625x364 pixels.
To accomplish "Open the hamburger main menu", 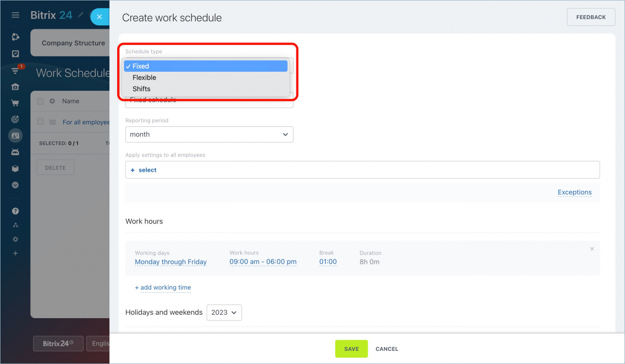I will (15, 15).
